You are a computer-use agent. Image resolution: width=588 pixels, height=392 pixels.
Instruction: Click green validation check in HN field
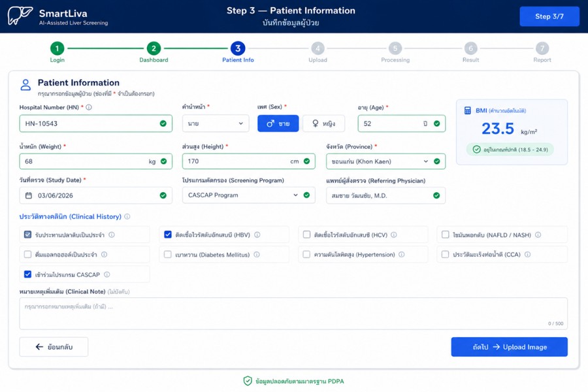pos(163,123)
